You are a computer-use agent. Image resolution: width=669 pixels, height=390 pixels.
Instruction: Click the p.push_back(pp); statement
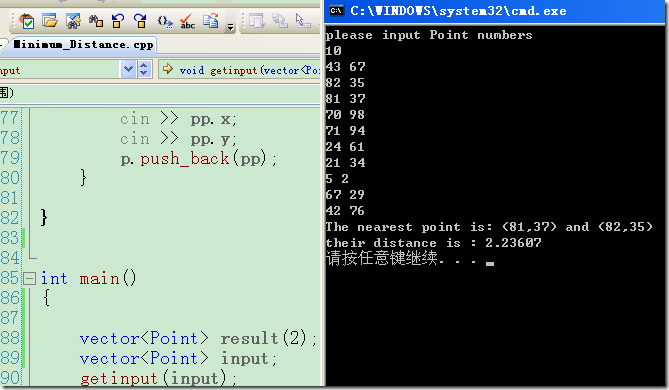click(x=198, y=159)
